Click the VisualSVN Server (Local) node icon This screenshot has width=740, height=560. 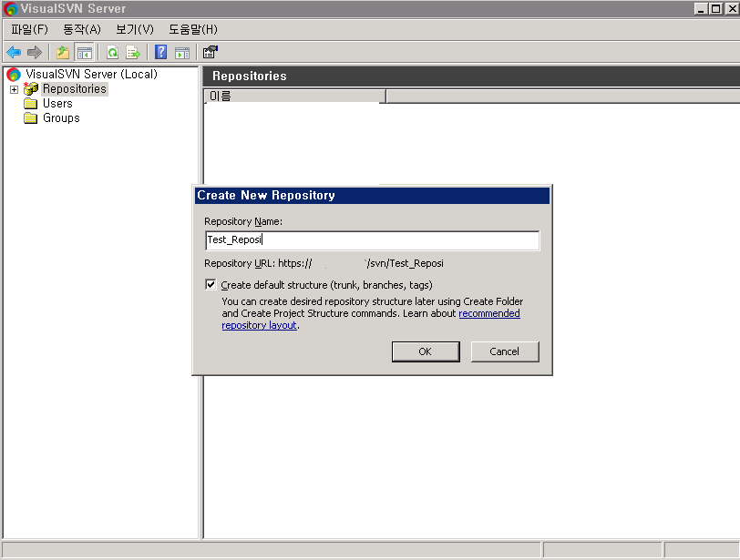(14, 75)
